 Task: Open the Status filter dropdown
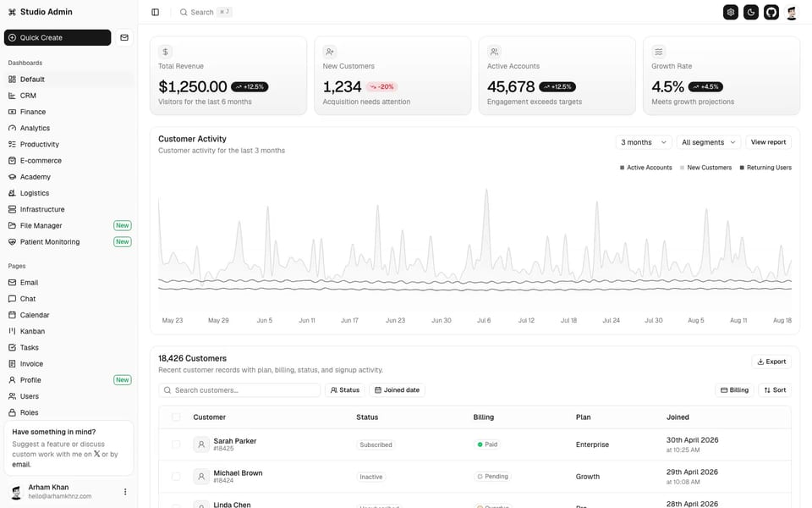pyautogui.click(x=345, y=389)
